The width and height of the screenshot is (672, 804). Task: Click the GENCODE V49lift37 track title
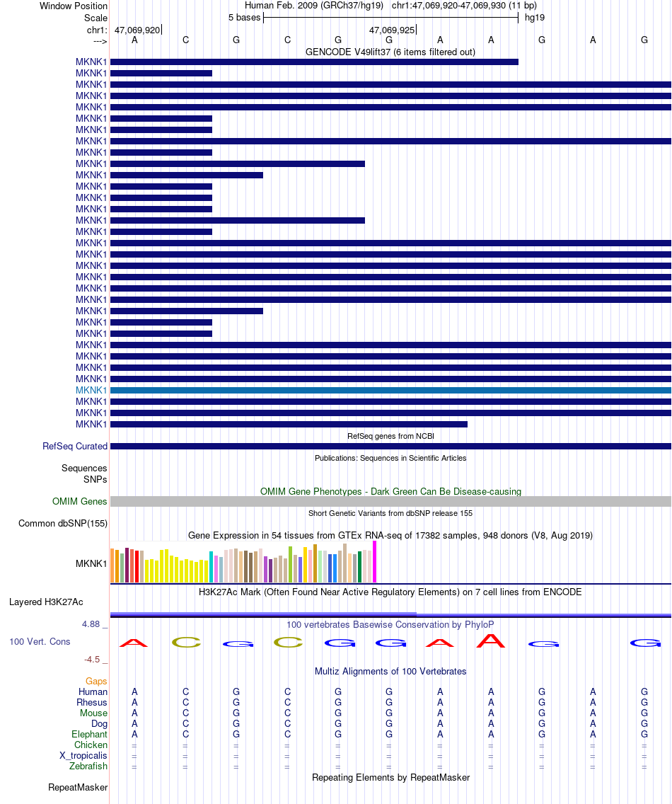pos(390,52)
